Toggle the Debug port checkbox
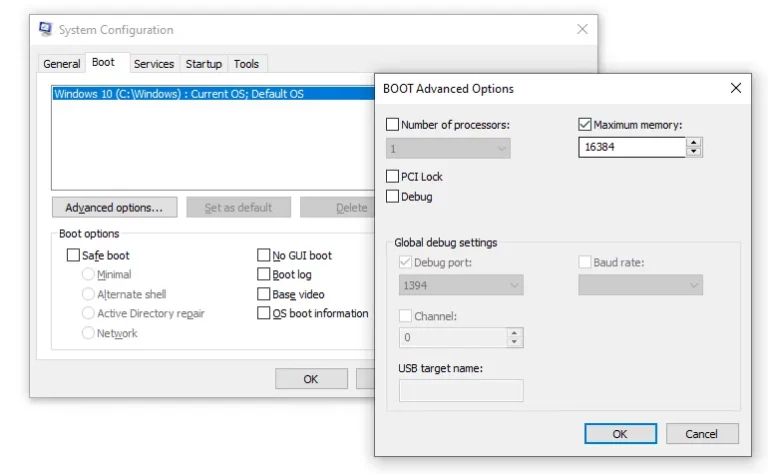 pos(405,262)
